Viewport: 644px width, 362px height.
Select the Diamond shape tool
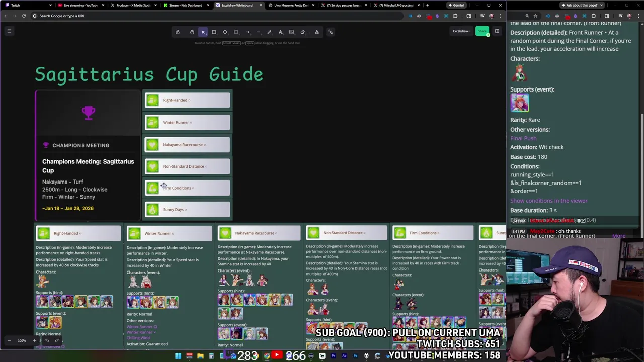pos(225,32)
